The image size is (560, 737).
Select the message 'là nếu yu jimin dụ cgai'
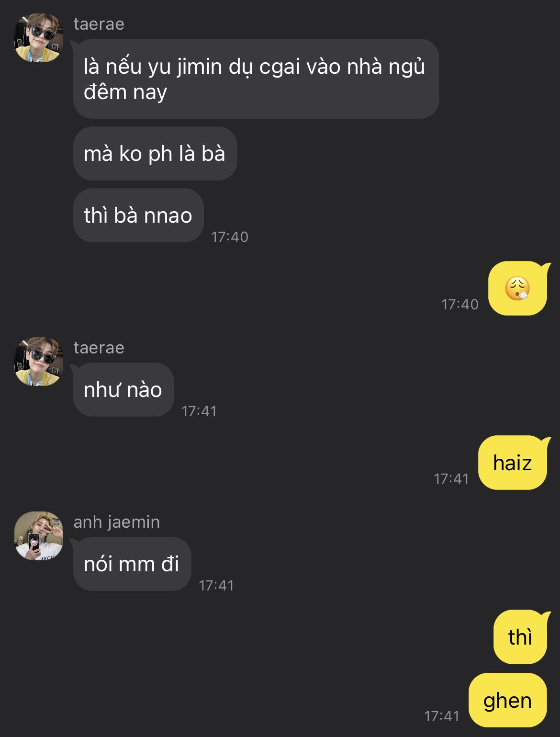256,79
